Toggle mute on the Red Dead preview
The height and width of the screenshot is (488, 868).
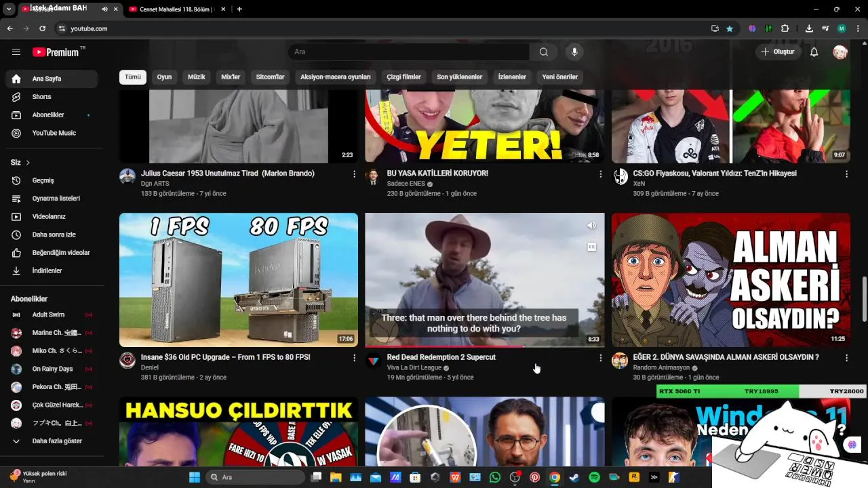(x=591, y=226)
